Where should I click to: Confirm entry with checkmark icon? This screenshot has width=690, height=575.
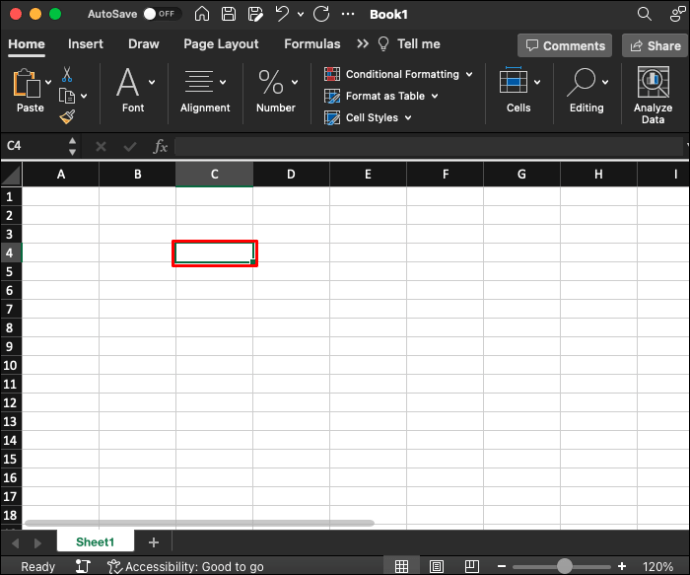tap(130, 146)
